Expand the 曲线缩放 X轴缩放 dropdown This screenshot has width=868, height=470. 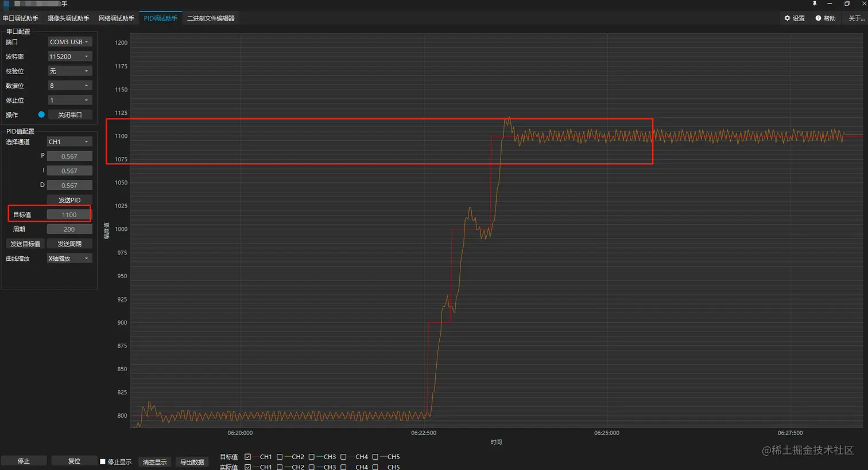pyautogui.click(x=69, y=259)
